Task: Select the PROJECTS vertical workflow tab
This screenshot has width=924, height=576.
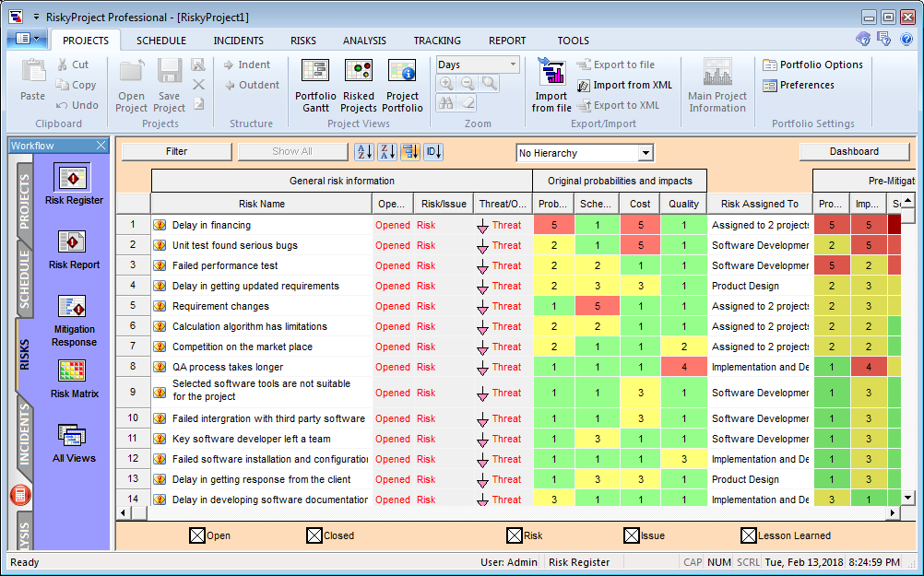Action: [x=25, y=202]
